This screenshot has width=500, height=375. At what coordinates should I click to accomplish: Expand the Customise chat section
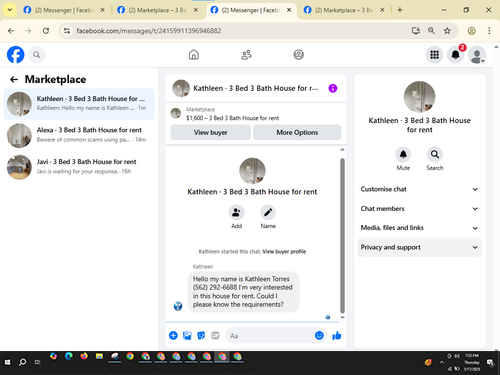pos(419,189)
